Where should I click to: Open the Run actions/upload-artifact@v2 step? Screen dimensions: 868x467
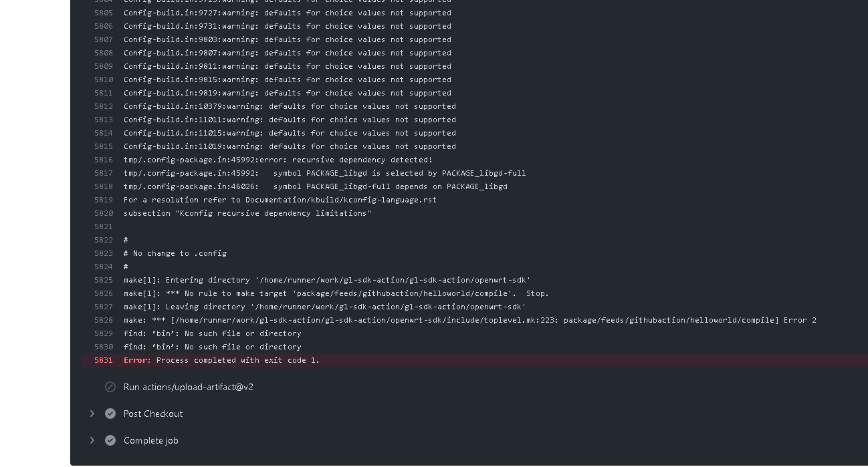188,387
